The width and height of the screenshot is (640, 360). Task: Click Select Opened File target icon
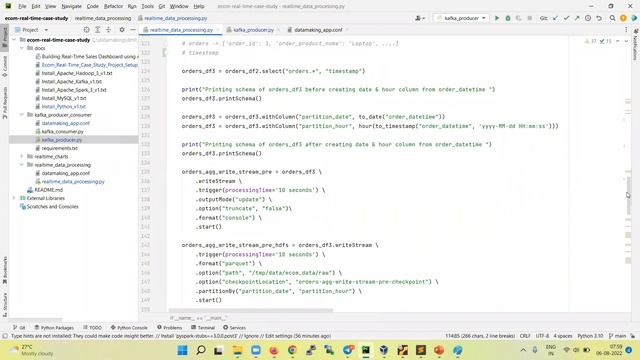coord(87,30)
